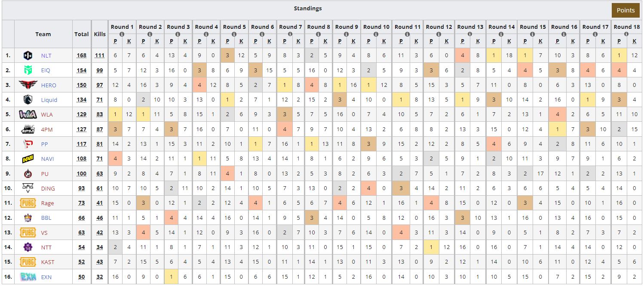Open the DiNG team link
The height and width of the screenshot is (286, 644).
(x=48, y=188)
